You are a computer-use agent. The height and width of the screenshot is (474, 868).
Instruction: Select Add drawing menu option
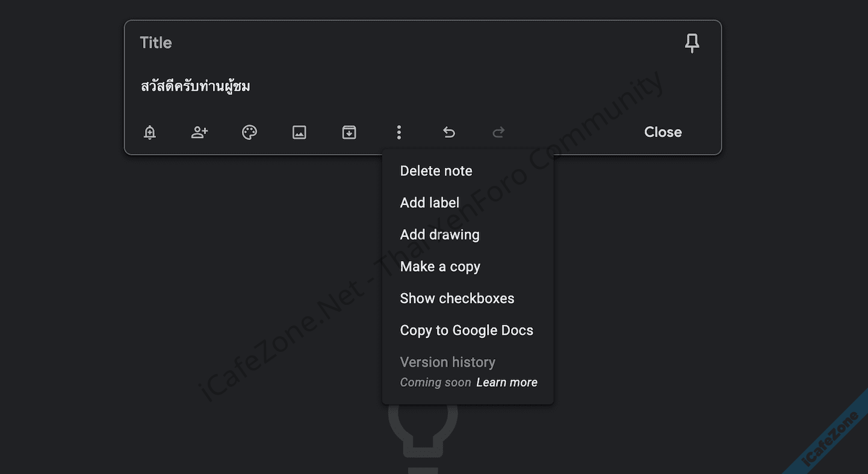point(439,235)
